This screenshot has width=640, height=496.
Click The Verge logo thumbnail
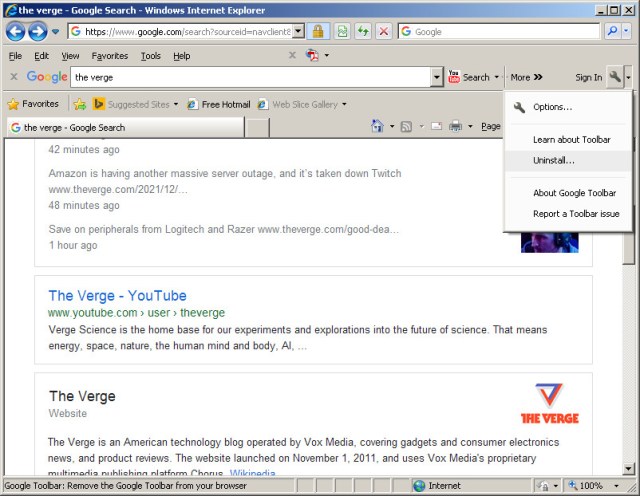click(x=549, y=404)
